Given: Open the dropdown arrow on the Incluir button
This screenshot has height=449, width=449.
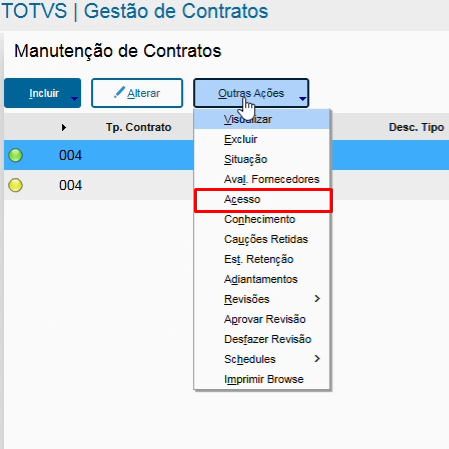Looking at the screenshot, I should click(75, 99).
